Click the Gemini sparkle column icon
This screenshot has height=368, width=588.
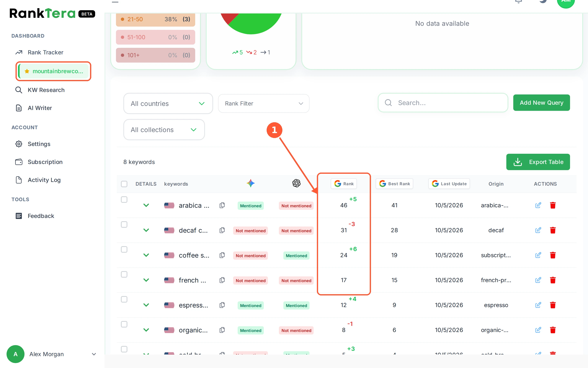[251, 183]
